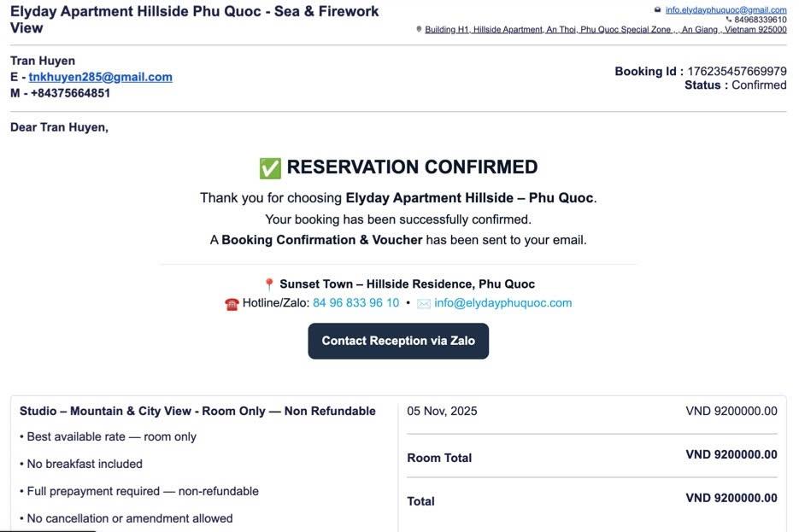Open the info.elydayphuquoc@gmail.com link in the header
799x532 pixels.
726,10
